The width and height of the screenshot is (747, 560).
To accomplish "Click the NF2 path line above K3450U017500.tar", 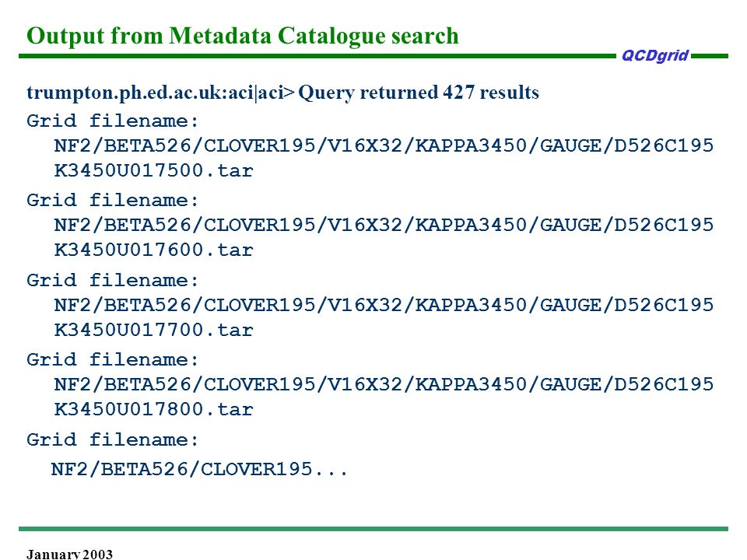I will point(384,145).
